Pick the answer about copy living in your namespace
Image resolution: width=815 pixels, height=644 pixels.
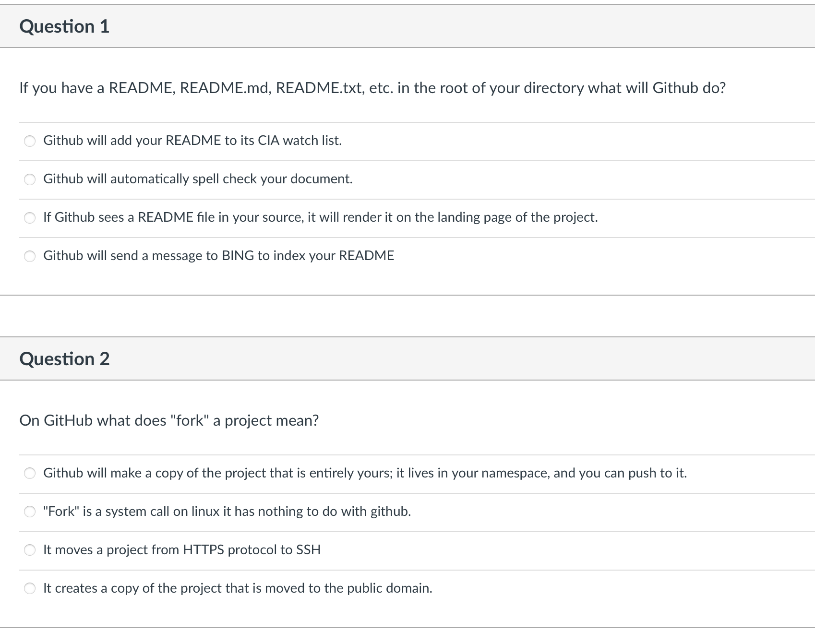pyautogui.click(x=30, y=473)
